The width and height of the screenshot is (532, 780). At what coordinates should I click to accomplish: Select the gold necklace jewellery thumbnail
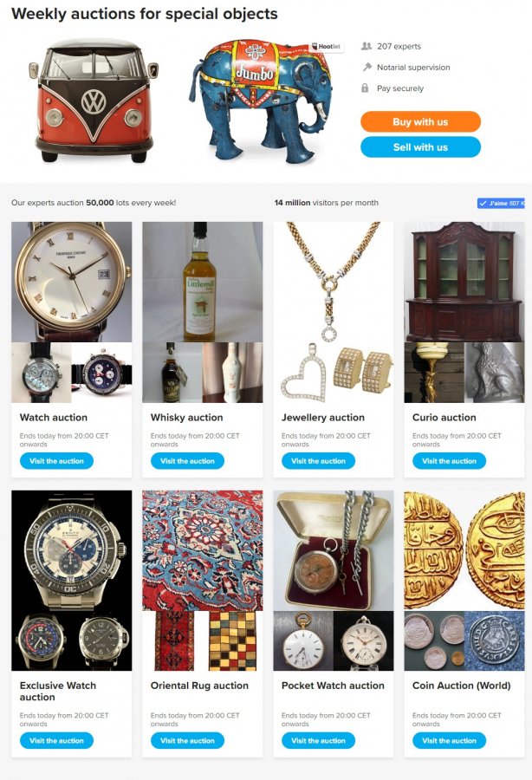[333, 282]
